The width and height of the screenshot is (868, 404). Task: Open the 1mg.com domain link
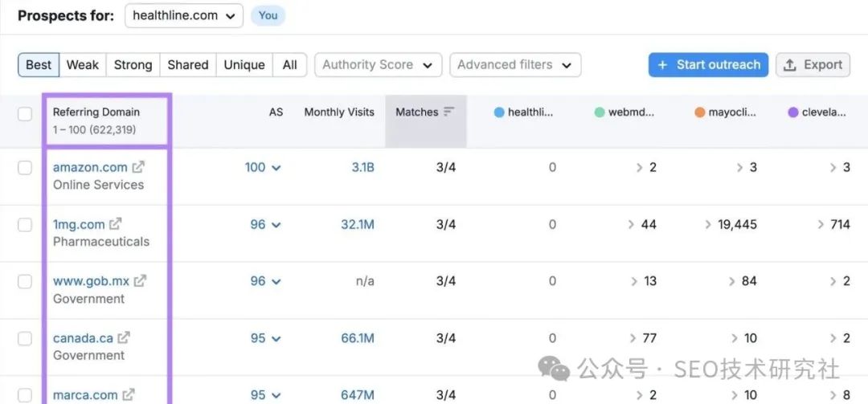79,224
